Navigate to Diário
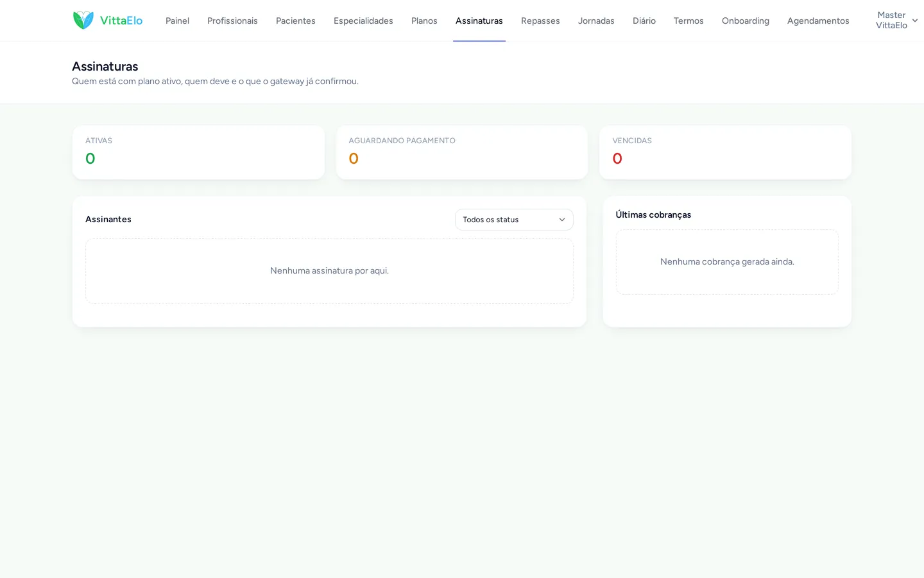The height and width of the screenshot is (578, 924). point(644,21)
